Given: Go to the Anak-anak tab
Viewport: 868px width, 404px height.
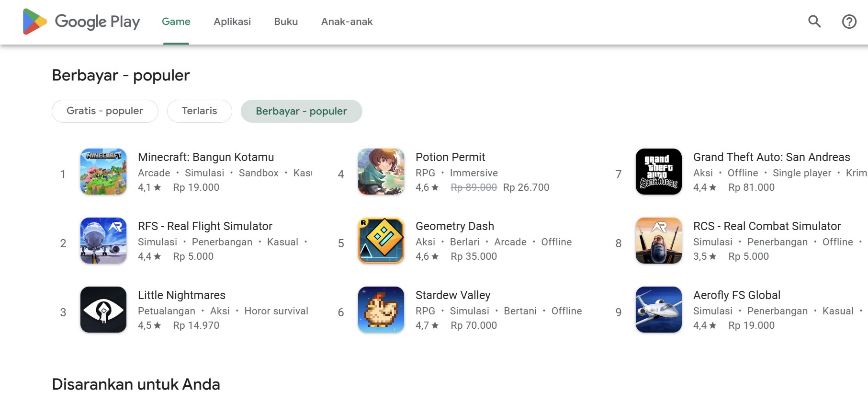Looking at the screenshot, I should tap(347, 22).
